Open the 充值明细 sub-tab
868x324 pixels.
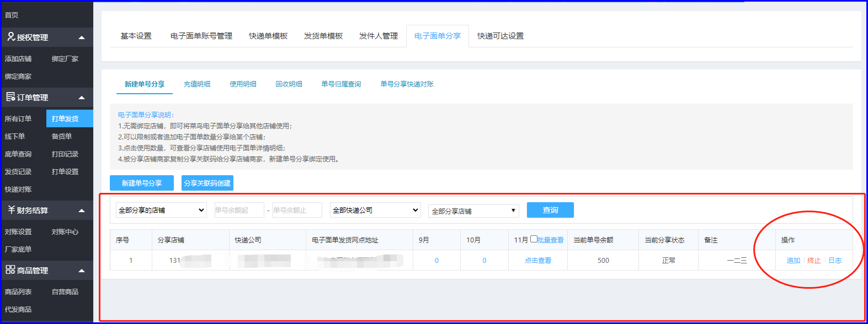pos(197,84)
